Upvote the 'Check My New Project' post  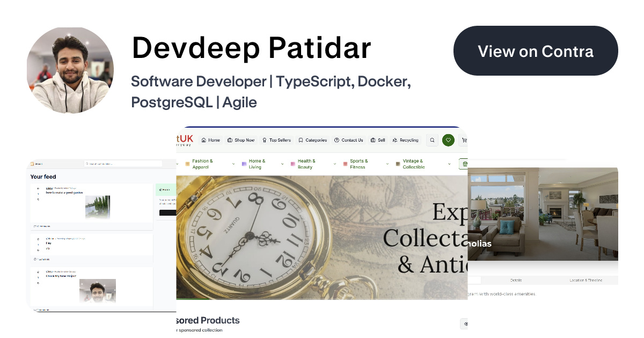pyautogui.click(x=38, y=273)
